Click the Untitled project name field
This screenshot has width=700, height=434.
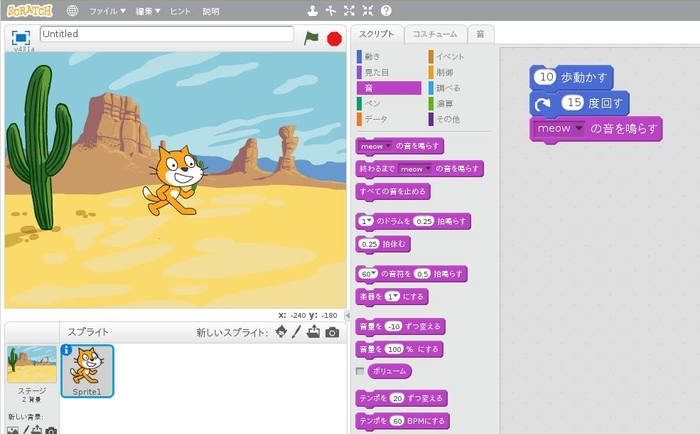pos(167,34)
